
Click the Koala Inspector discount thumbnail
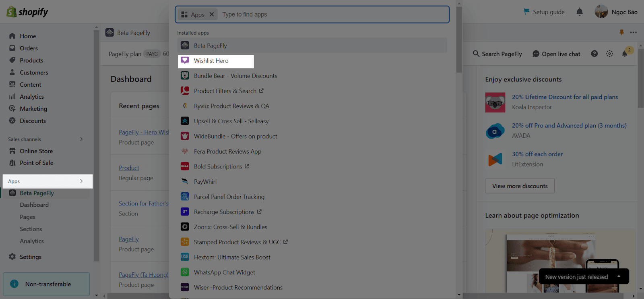tap(495, 102)
